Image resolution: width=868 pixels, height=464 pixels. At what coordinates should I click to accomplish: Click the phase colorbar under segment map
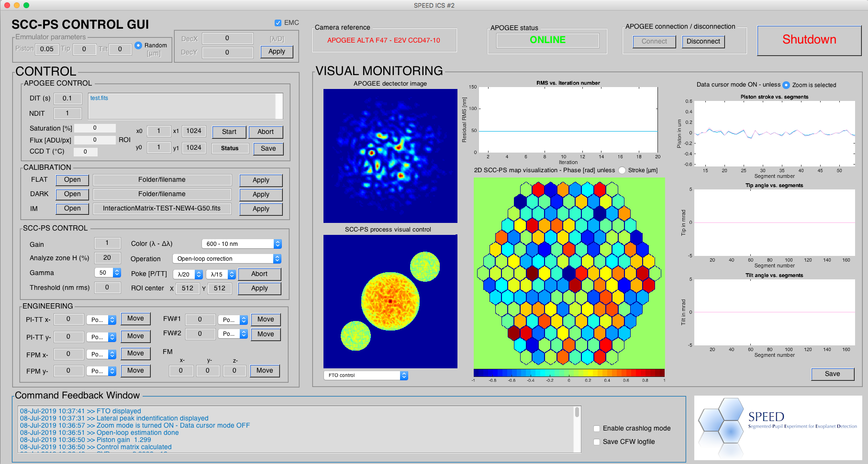(569, 373)
